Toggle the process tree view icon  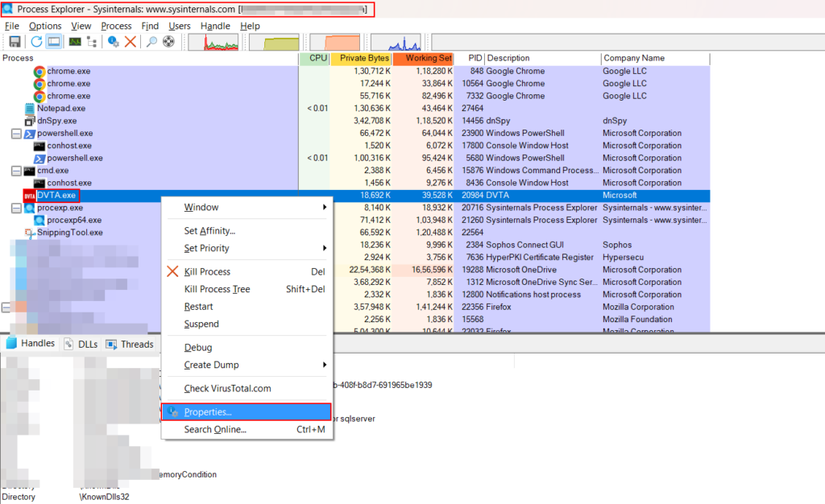pos(93,42)
